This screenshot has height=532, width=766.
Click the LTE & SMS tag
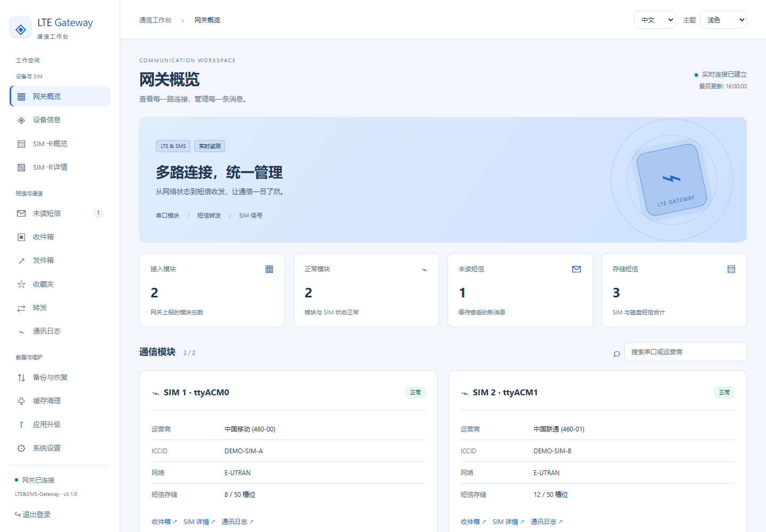click(173, 146)
